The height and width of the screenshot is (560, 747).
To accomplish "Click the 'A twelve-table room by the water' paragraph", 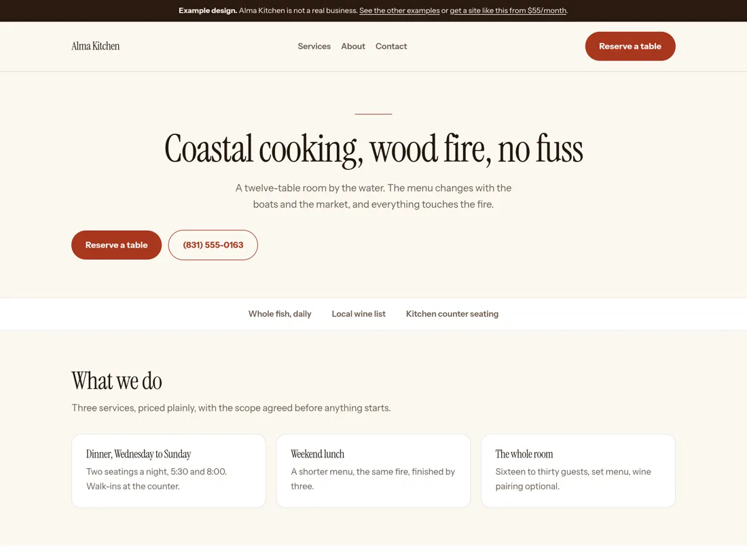I will click(373, 195).
